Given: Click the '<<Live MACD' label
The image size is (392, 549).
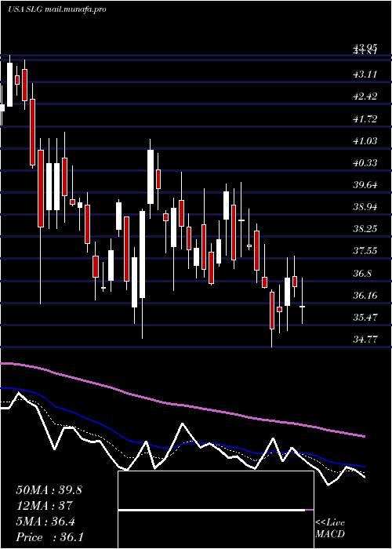Looking at the screenshot, I should [x=330, y=529].
